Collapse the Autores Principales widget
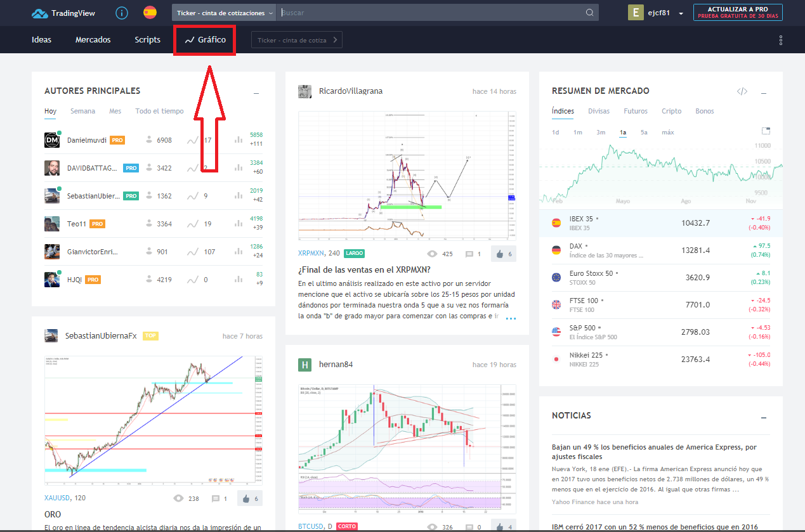The image size is (805, 532). pyautogui.click(x=256, y=93)
